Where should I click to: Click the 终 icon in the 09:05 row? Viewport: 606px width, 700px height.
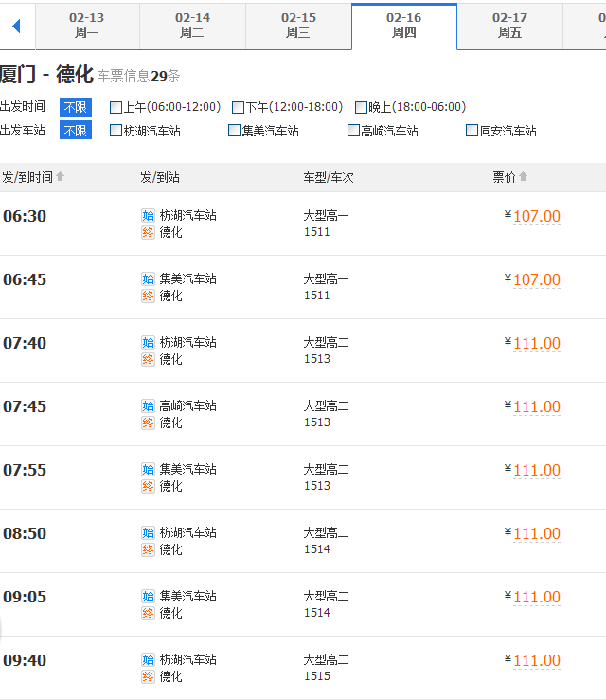click(x=148, y=613)
